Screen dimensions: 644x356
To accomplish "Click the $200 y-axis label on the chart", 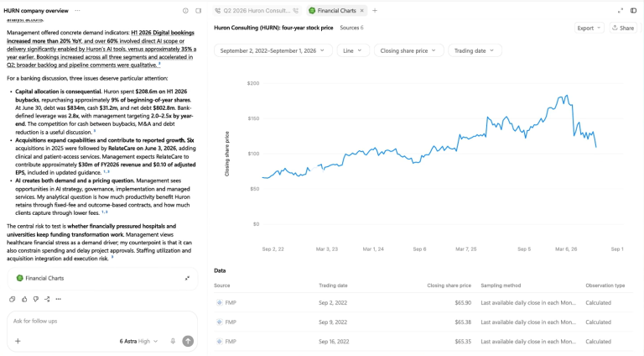I will (253, 83).
